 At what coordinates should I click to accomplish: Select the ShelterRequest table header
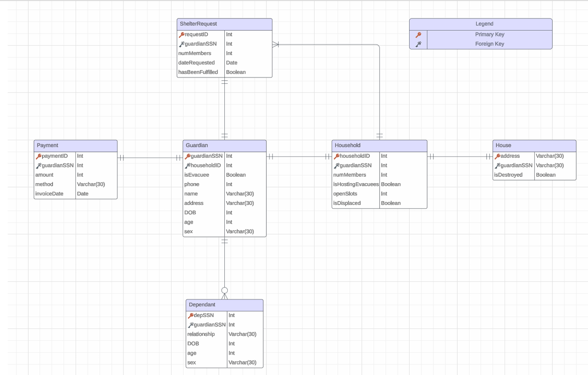(x=224, y=24)
